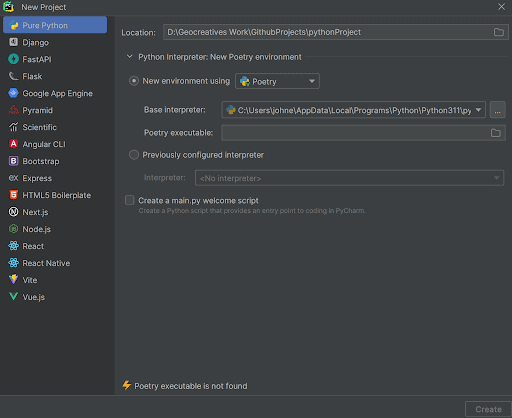The width and height of the screenshot is (512, 418).
Task: Browse for Poetry executable folder icon
Action: point(496,133)
